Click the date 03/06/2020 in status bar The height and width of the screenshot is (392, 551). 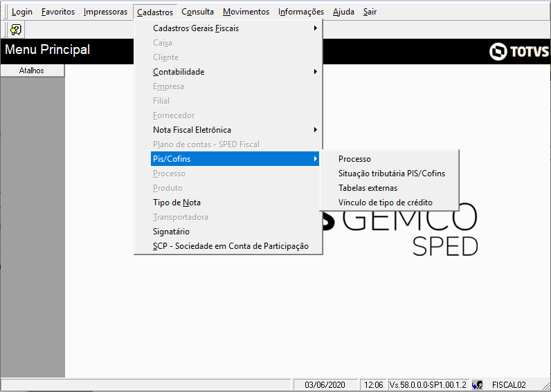(x=325, y=384)
